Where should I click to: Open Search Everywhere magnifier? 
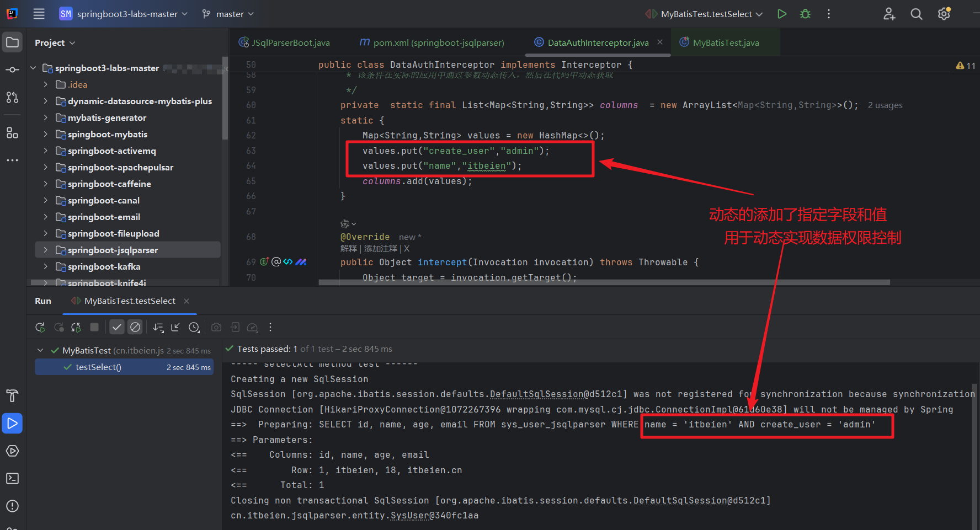coord(917,14)
